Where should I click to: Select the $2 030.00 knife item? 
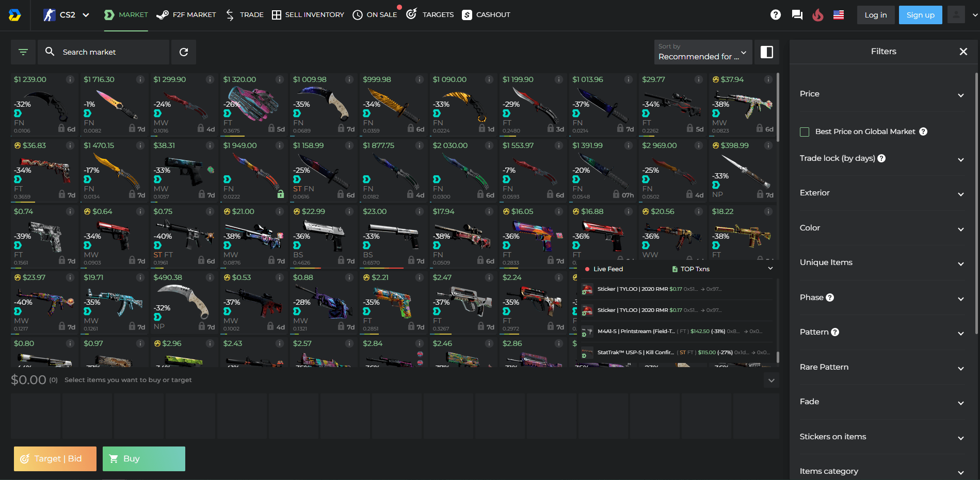(463, 170)
